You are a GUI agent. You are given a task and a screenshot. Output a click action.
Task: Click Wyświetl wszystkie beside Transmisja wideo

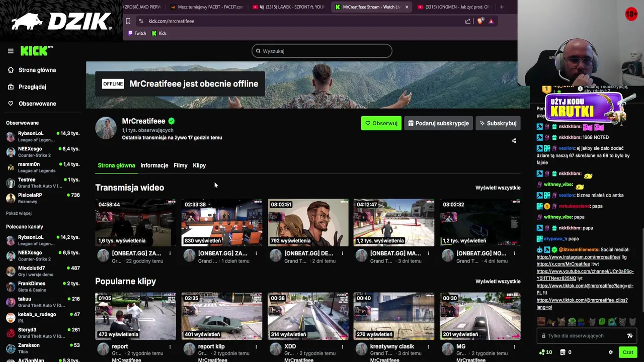[498, 188]
